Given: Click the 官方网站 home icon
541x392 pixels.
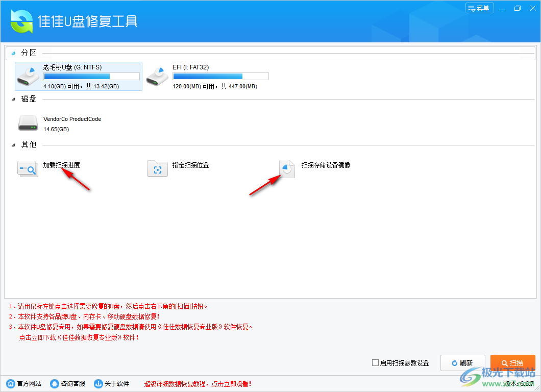Looking at the screenshot, I should (11, 383).
